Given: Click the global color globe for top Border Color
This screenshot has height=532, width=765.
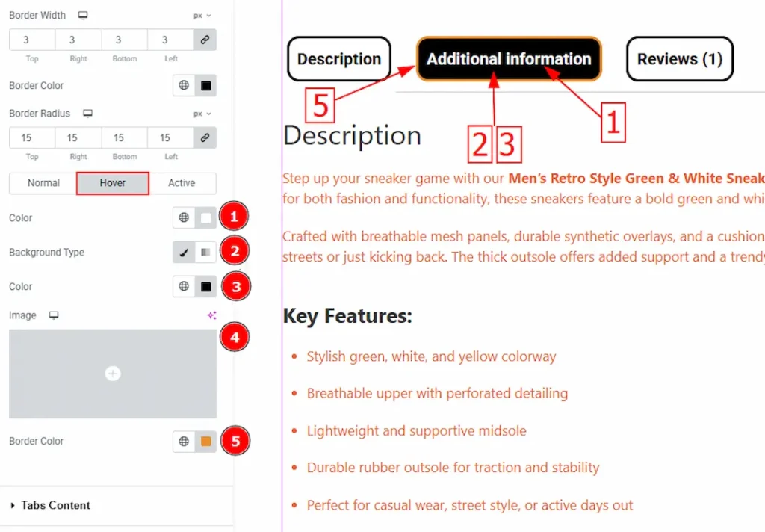Looking at the screenshot, I should coord(184,86).
